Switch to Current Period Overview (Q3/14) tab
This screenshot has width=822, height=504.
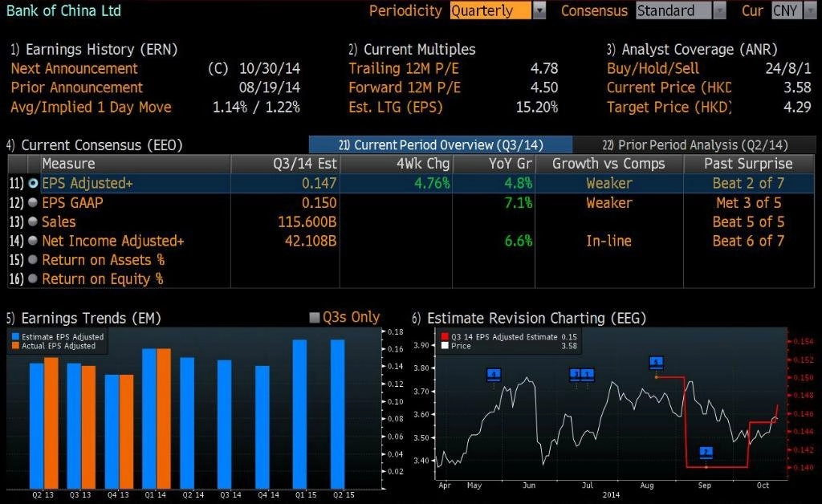(x=441, y=145)
